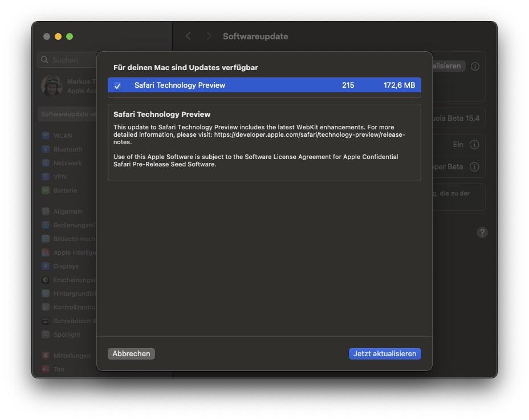This screenshot has width=529, height=420.
Task: Click the "Ein" value in the background pane
Action: [x=458, y=144]
